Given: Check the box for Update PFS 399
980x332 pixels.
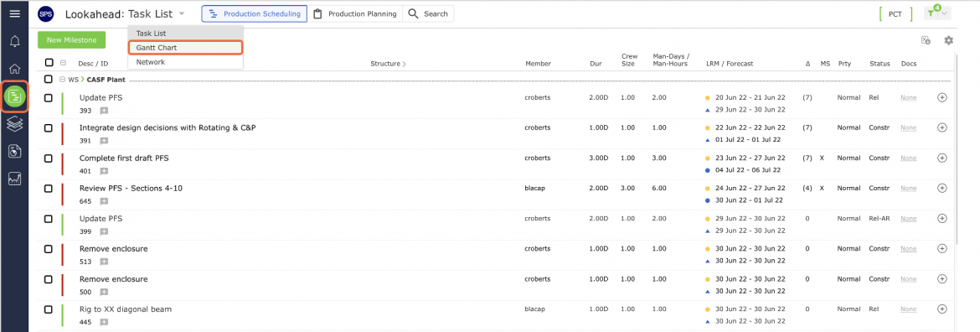Looking at the screenshot, I should click(x=48, y=218).
